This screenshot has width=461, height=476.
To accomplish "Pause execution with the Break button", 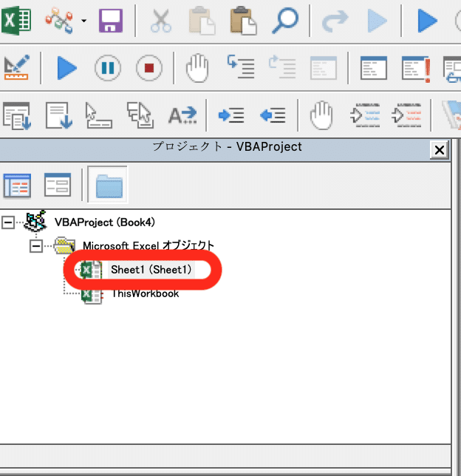I will click(108, 68).
